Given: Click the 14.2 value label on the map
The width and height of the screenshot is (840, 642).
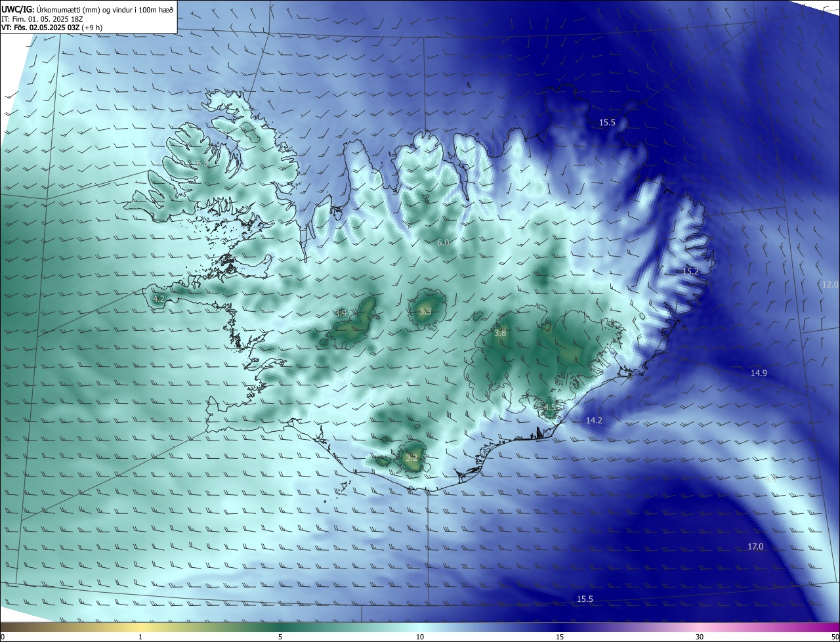Looking at the screenshot, I should click(594, 420).
